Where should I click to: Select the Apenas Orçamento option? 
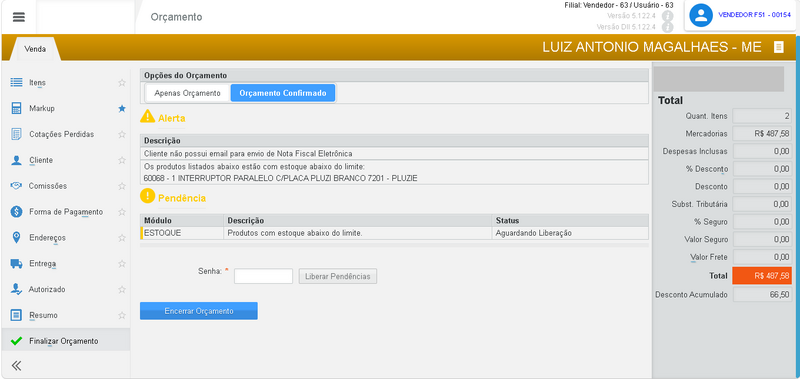pos(187,93)
